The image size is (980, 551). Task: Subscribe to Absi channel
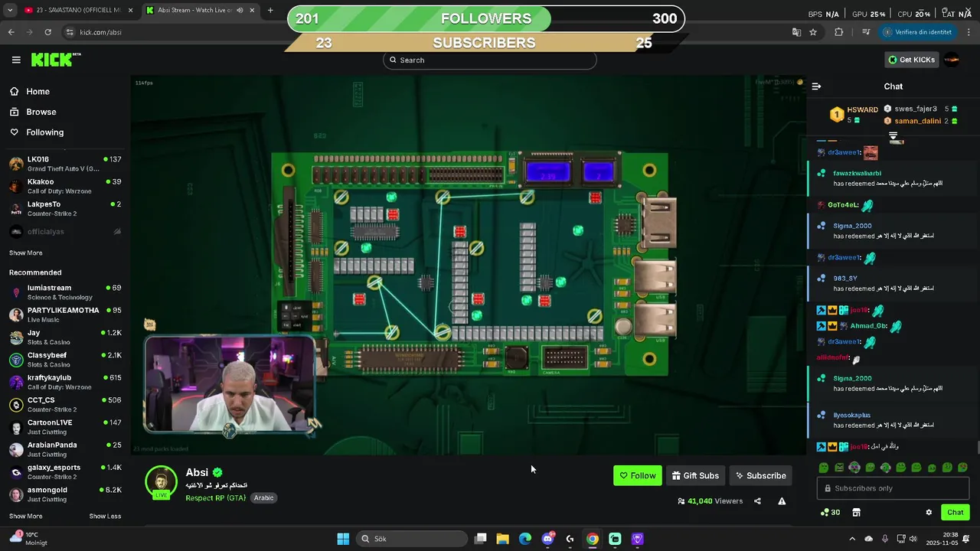pyautogui.click(x=760, y=475)
